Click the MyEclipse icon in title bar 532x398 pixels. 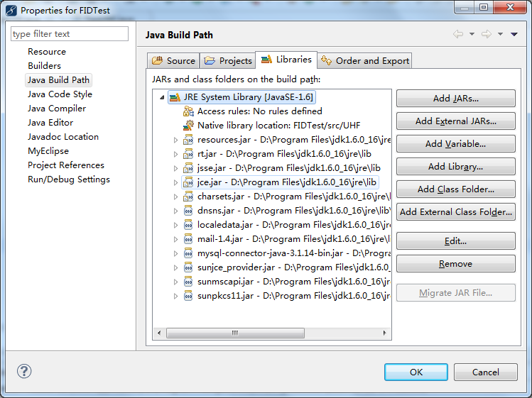[x=11, y=11]
